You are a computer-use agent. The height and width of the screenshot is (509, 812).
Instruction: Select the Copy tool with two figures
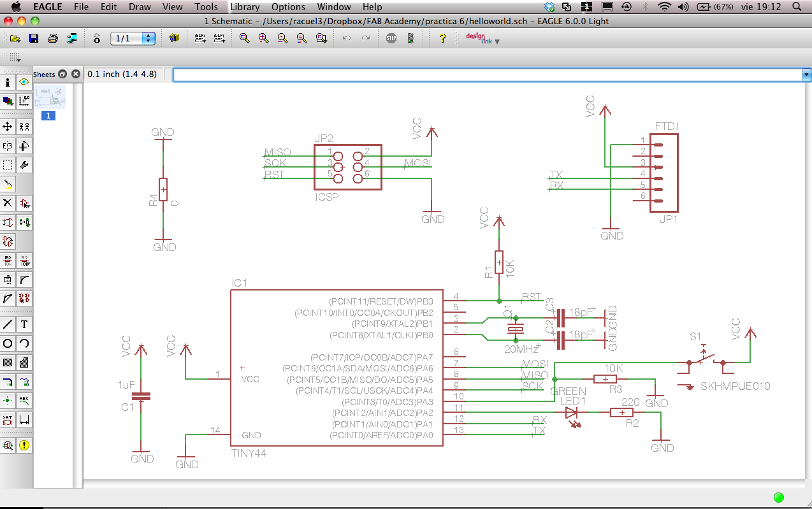click(24, 127)
